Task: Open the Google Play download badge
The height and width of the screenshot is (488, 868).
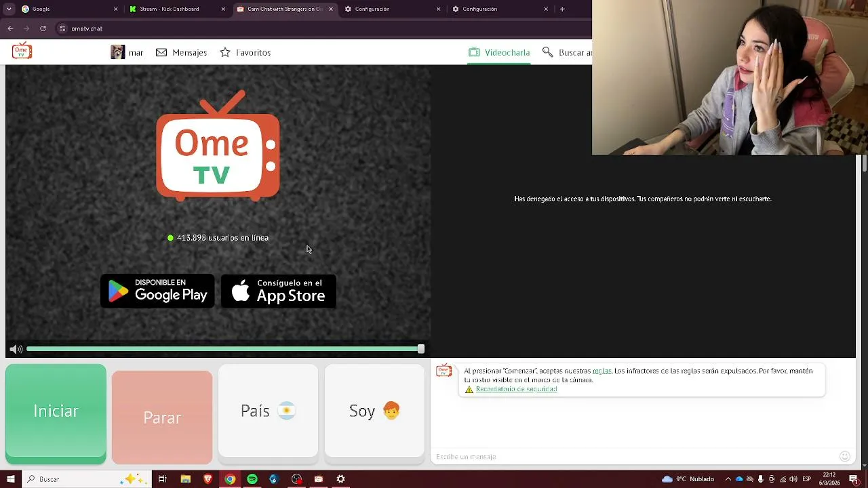Action: (x=157, y=291)
